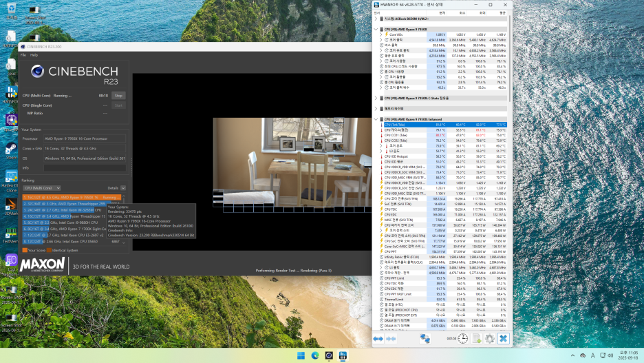Image resolution: width=644 pixels, height=363 pixels.
Task: Open the Windows Start button on taskbar
Action: coord(301,355)
